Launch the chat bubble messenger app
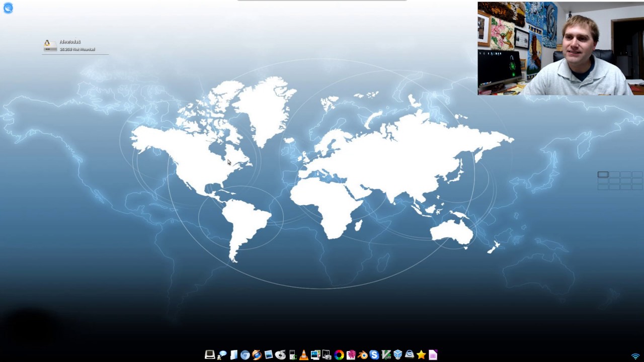This screenshot has width=644, height=362. pyautogui.click(x=222, y=355)
